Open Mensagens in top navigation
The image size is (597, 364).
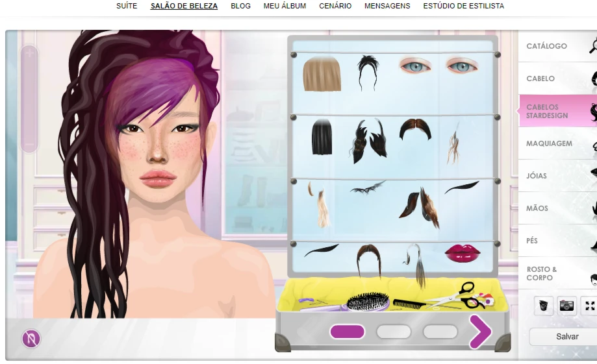[x=387, y=6]
